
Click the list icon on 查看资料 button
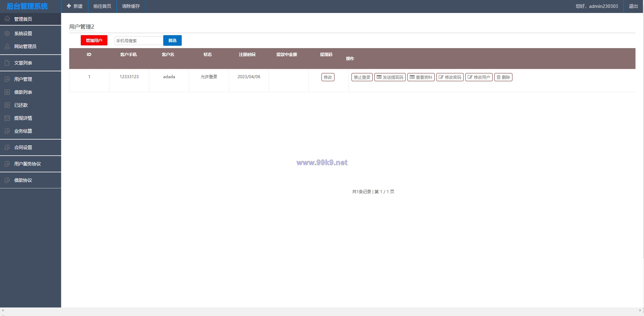412,77
